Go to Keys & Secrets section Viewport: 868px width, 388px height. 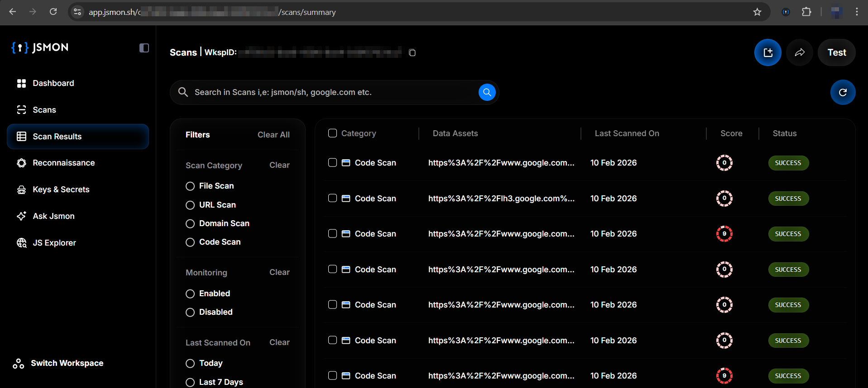[61, 189]
